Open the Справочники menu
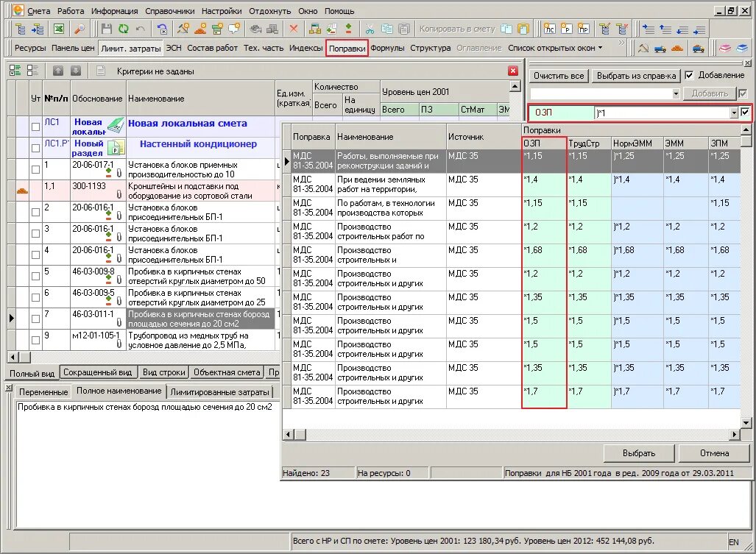This screenshot has height=554, width=756. [170, 11]
